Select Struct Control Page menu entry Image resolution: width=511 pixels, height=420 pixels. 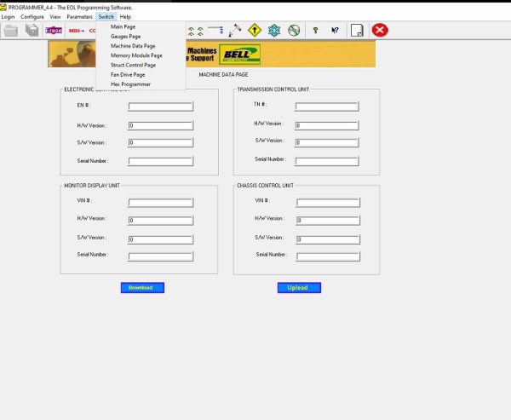pyautogui.click(x=141, y=65)
